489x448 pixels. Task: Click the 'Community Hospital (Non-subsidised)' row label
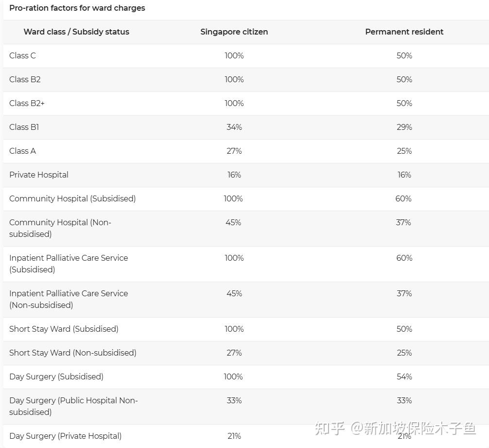(x=60, y=228)
